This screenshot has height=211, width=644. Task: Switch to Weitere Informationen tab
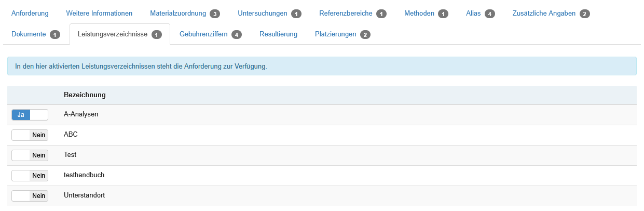99,13
